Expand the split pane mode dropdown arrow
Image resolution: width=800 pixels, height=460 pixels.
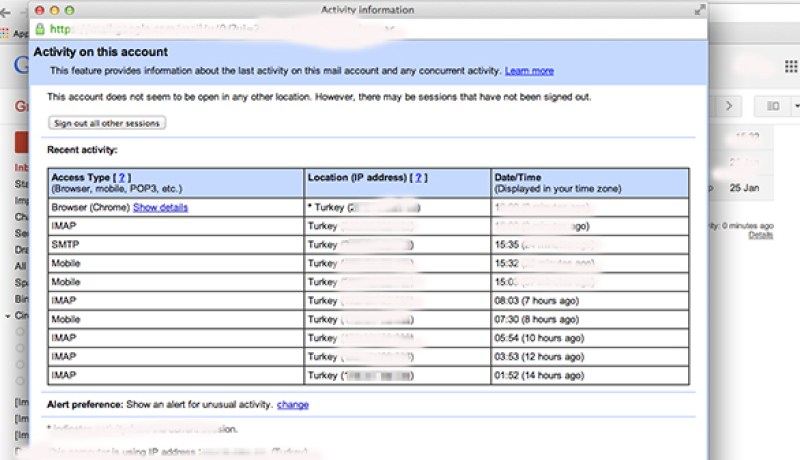tap(796, 106)
